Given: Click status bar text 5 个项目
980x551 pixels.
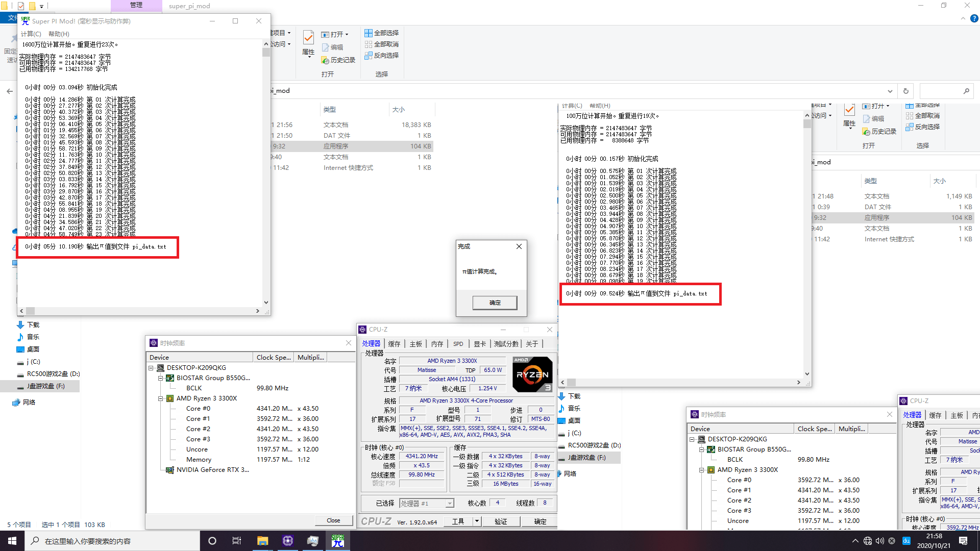Looking at the screenshot, I should (x=19, y=524).
